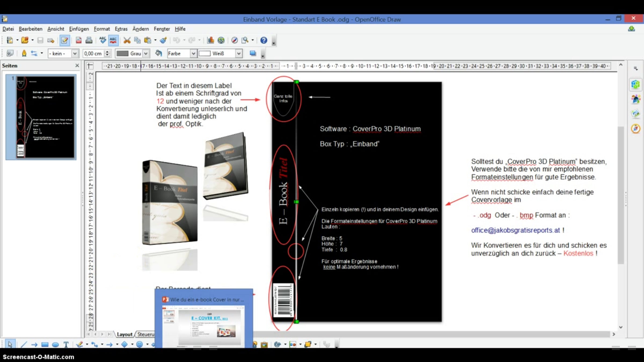644x362 pixels.
Task: Toggle Edit File mode button
Action: click(x=64, y=40)
